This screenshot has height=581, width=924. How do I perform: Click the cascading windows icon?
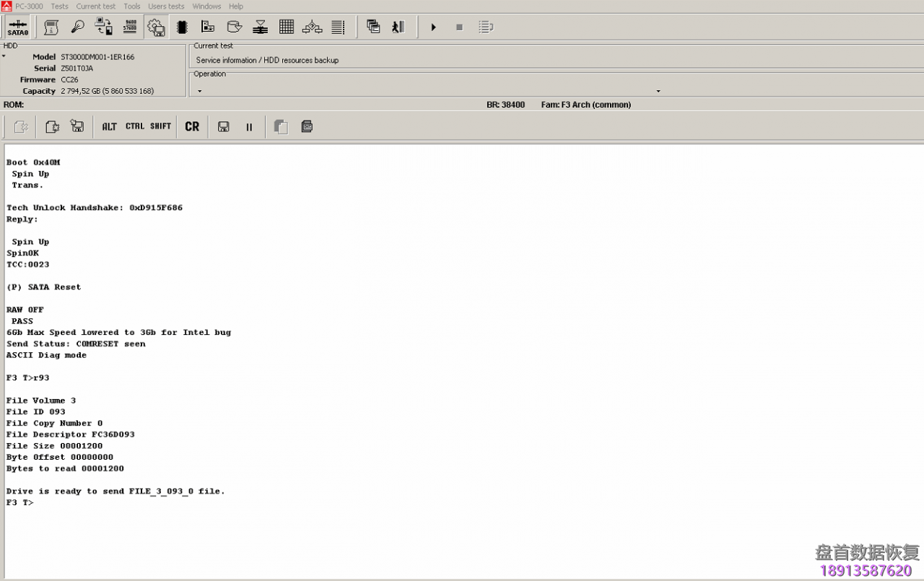pos(373,27)
